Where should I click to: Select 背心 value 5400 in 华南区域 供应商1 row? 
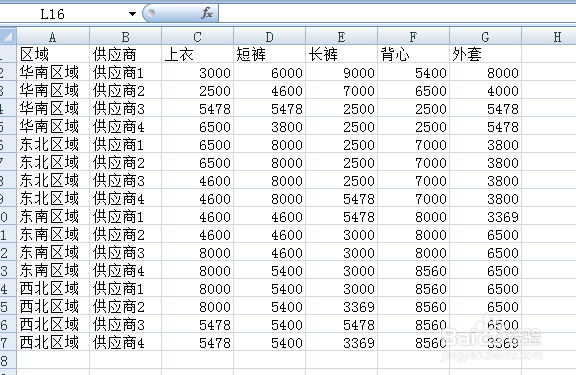point(413,72)
